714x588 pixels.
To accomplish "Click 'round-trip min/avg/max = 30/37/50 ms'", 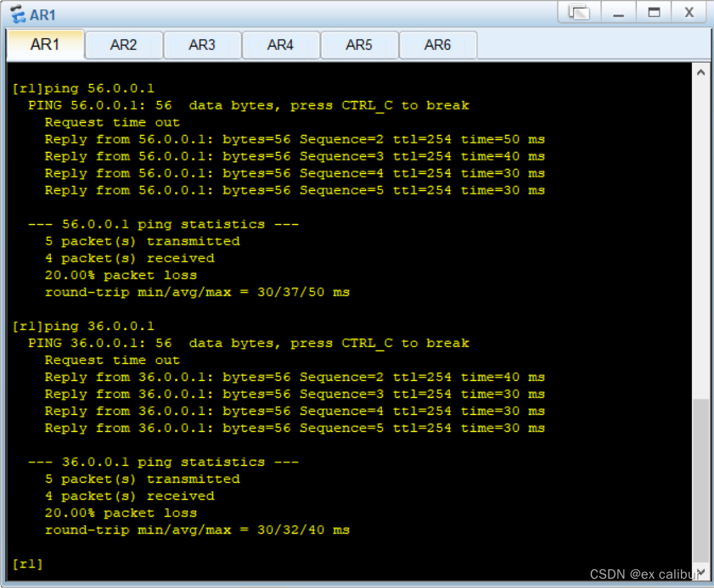I will click(x=197, y=292).
